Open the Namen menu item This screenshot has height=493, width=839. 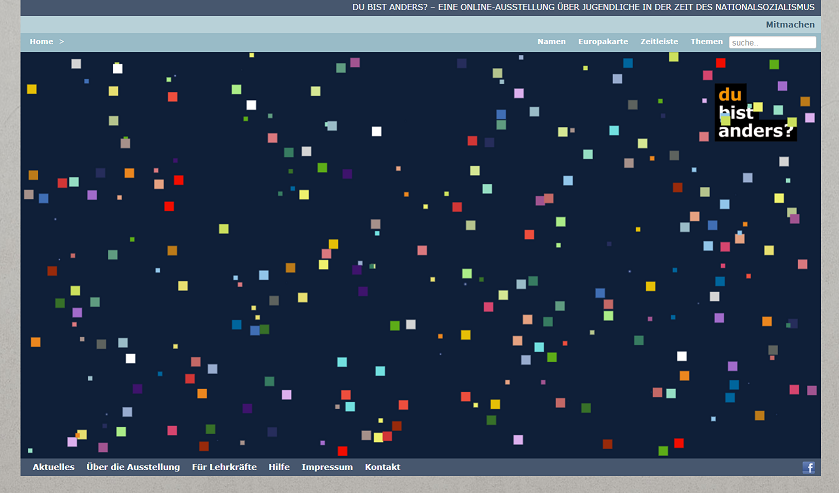[551, 41]
